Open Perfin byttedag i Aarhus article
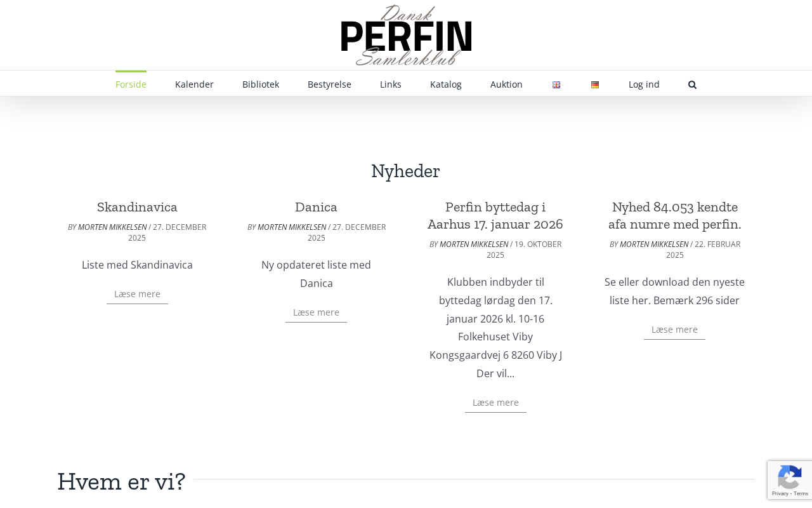 coord(495,215)
